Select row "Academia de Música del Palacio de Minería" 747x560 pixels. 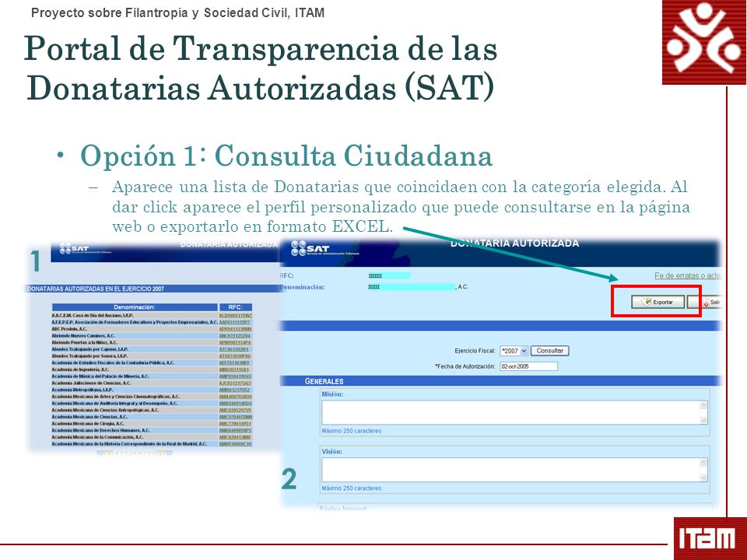[x=152, y=376]
